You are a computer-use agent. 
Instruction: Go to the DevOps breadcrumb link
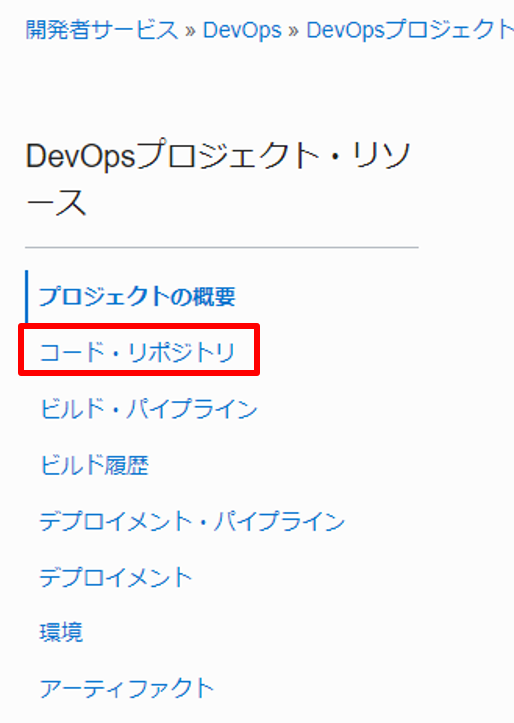coord(242,30)
